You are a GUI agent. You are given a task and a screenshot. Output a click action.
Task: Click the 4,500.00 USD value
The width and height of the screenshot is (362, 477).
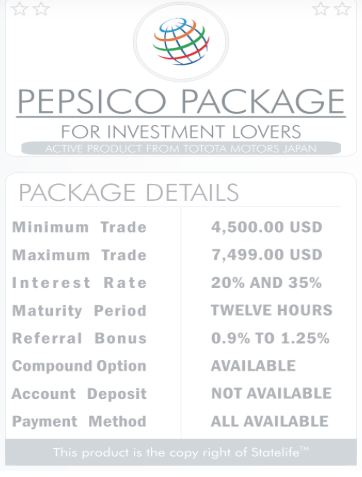(x=267, y=227)
